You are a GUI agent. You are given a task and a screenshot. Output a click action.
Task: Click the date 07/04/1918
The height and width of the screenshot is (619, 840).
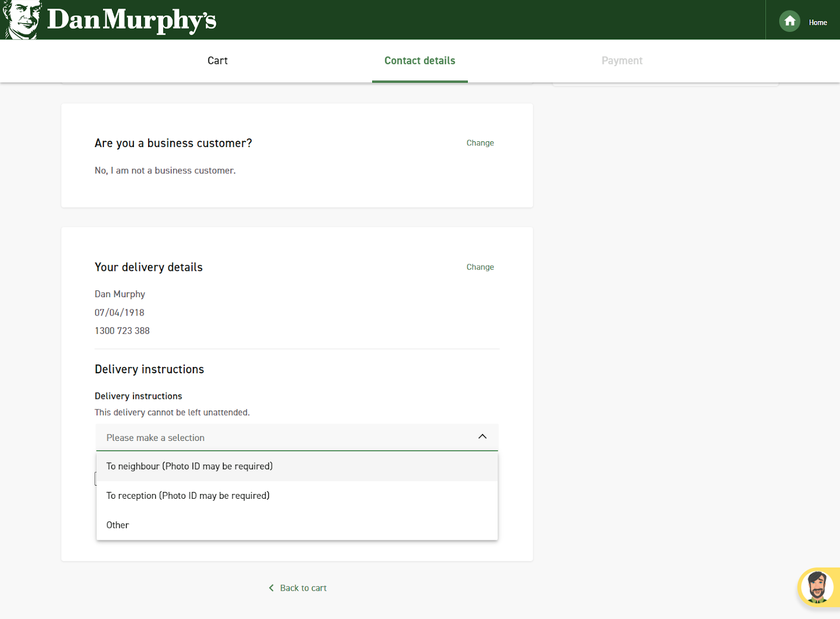(119, 312)
